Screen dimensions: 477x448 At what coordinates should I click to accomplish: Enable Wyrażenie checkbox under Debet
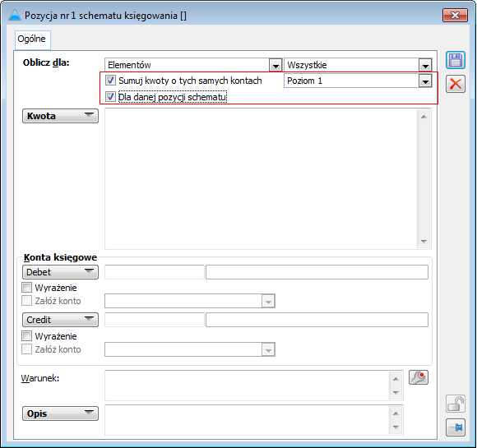pyautogui.click(x=27, y=288)
